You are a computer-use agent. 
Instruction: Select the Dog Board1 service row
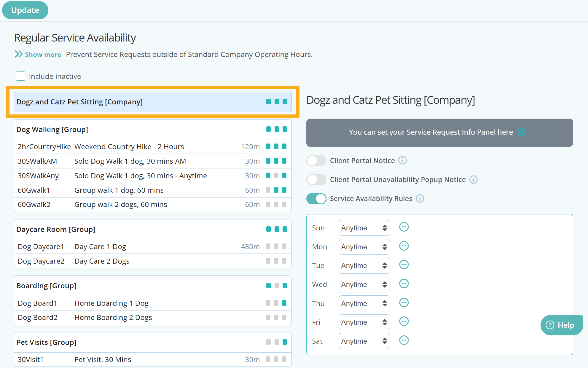[x=153, y=303]
